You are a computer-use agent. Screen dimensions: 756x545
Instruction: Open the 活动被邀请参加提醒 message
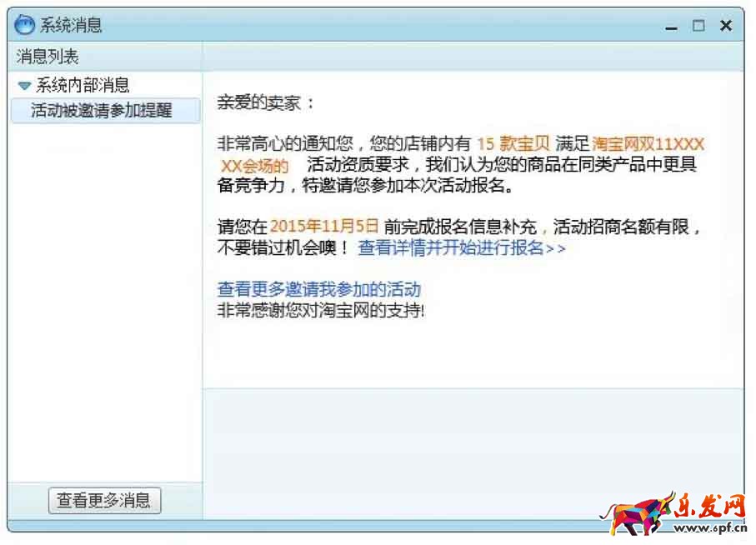click(105, 110)
